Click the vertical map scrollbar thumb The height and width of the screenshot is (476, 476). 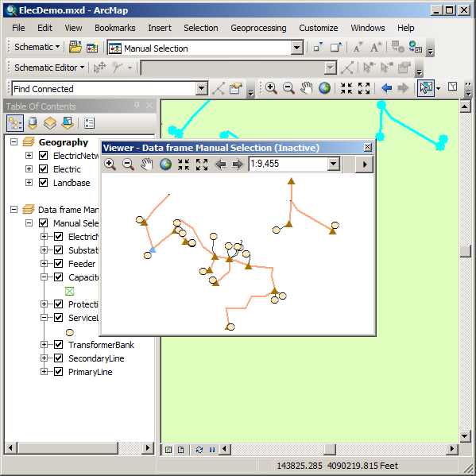coord(466,251)
